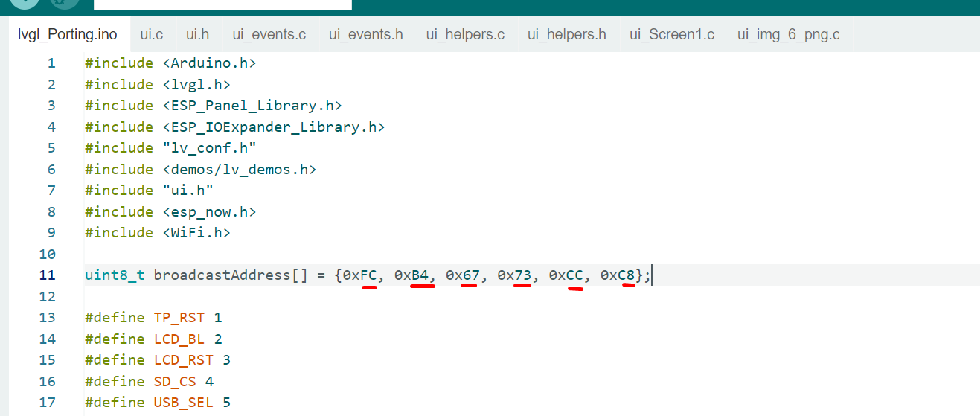Switch to the lvgl_Porting.ino tab
The height and width of the screenshot is (416, 980).
[x=68, y=34]
